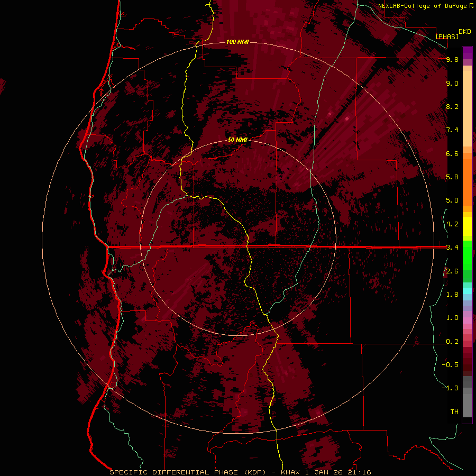Click the [PHAS] units label

pos(447,36)
